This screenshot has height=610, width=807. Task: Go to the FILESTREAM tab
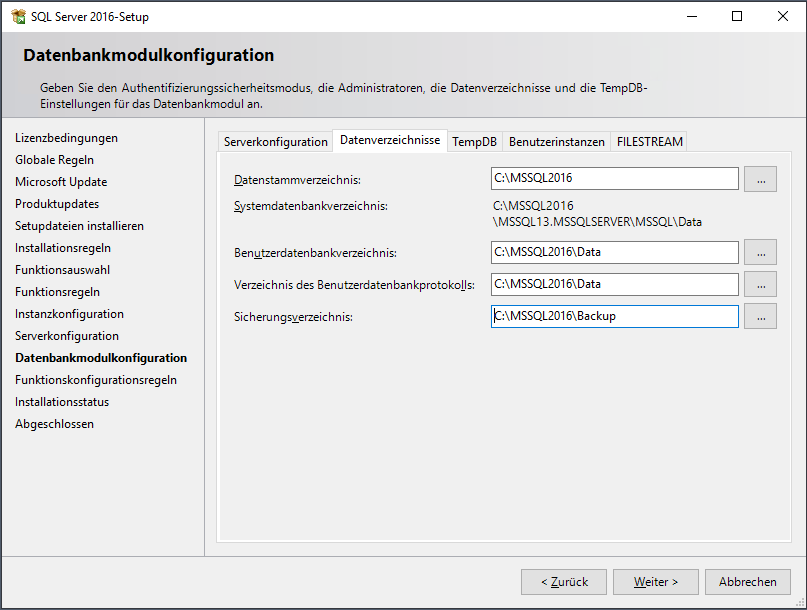coord(649,142)
